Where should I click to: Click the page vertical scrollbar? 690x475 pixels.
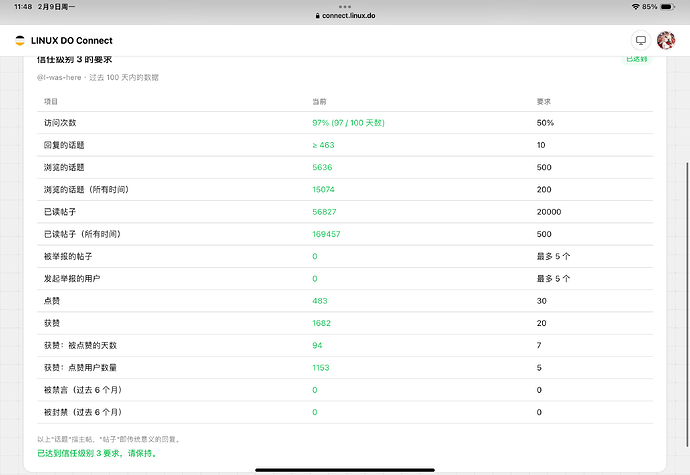coord(687,305)
